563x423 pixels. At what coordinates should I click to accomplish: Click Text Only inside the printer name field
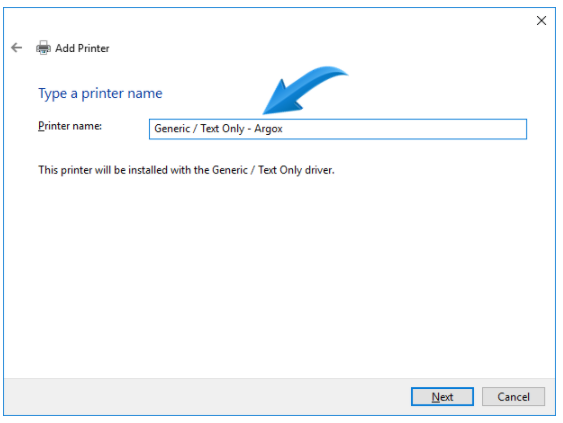pyautogui.click(x=222, y=129)
